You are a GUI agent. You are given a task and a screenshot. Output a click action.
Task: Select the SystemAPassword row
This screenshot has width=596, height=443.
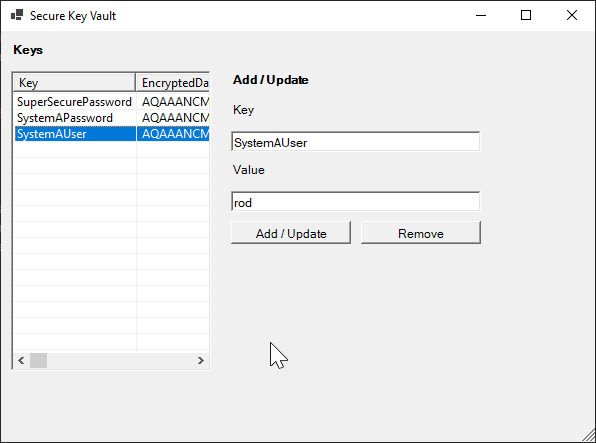pos(111,118)
